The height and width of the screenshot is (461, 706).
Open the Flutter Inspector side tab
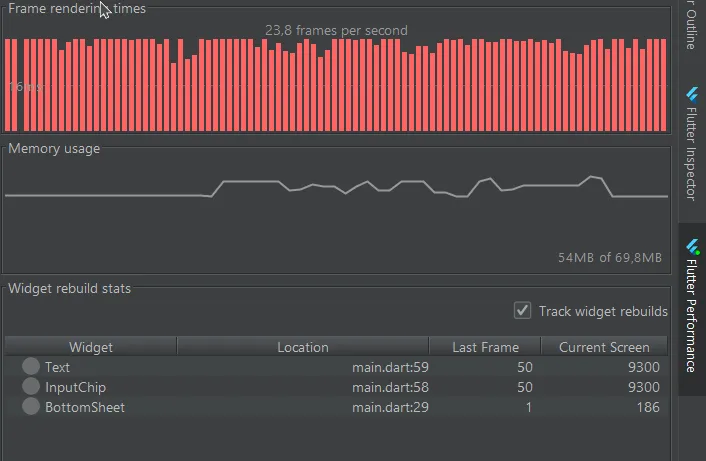click(x=692, y=144)
